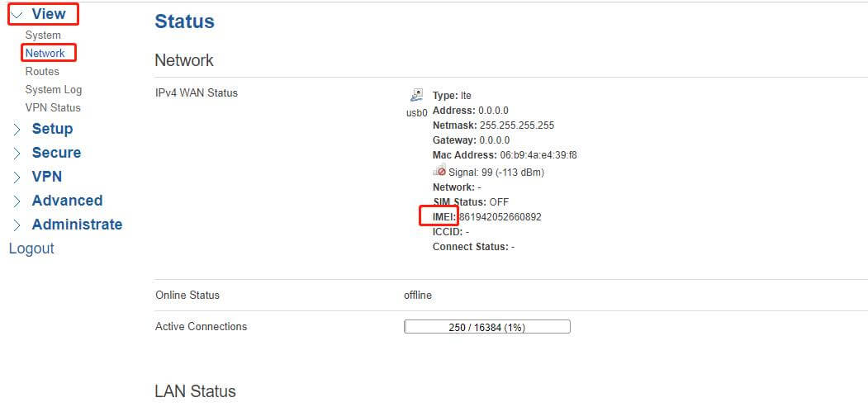Expand the VPN menu chevron
Screen dimensions: 868x407
[17, 177]
